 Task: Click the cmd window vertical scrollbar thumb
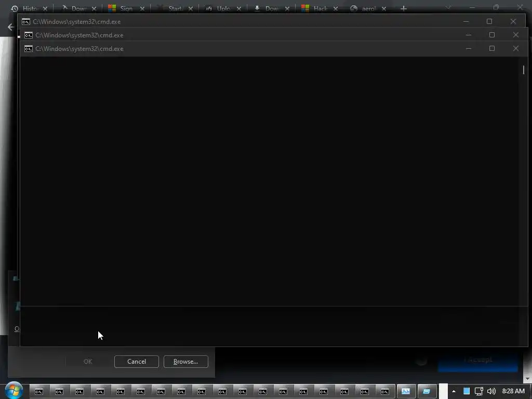pyautogui.click(x=524, y=70)
